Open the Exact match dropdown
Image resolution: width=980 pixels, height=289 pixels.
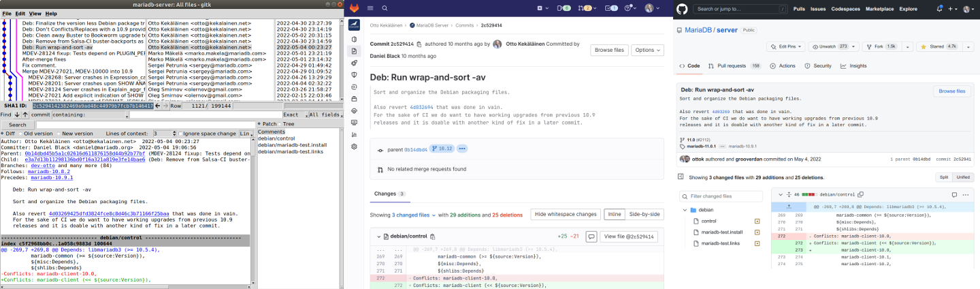pos(295,115)
